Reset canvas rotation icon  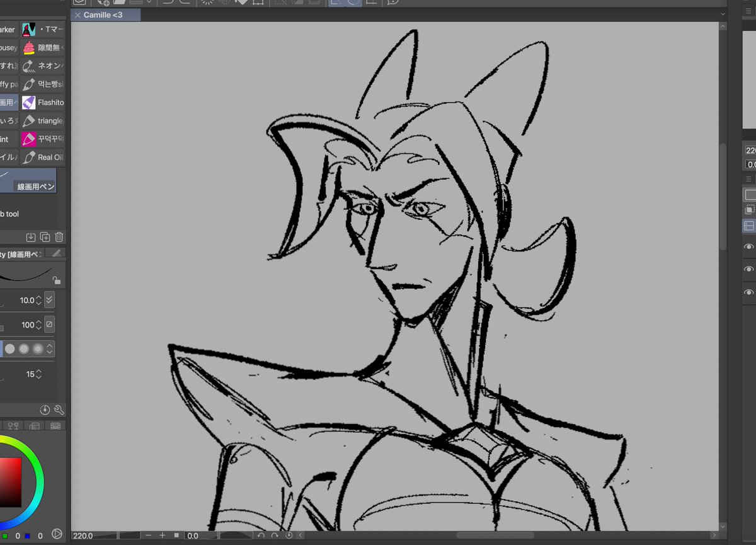tap(289, 536)
